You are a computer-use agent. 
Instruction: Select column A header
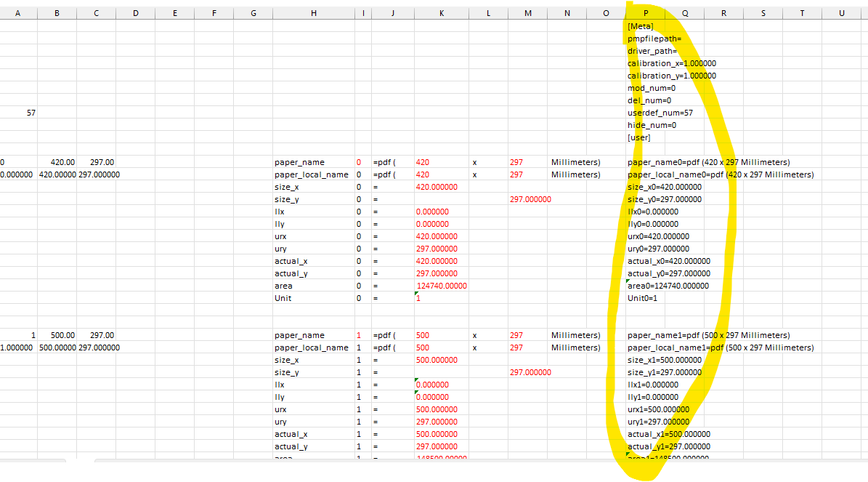pyautogui.click(x=18, y=12)
